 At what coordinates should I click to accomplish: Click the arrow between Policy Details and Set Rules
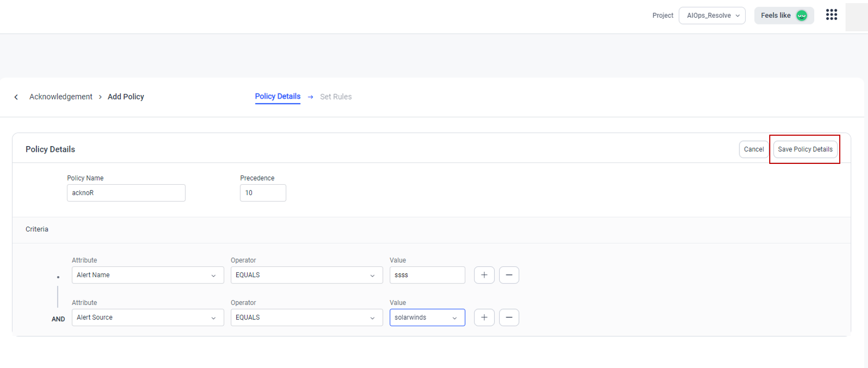tap(310, 97)
